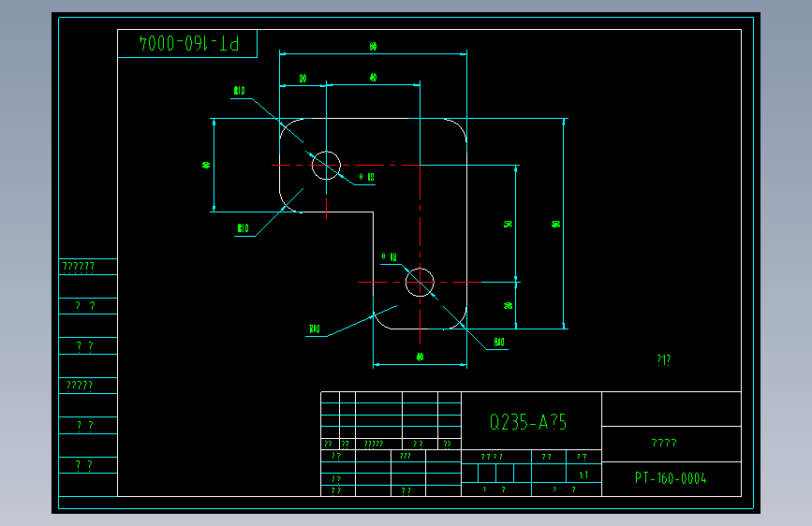Click the diameter 12 label above lower hole
812x526 pixels.
click(389, 256)
